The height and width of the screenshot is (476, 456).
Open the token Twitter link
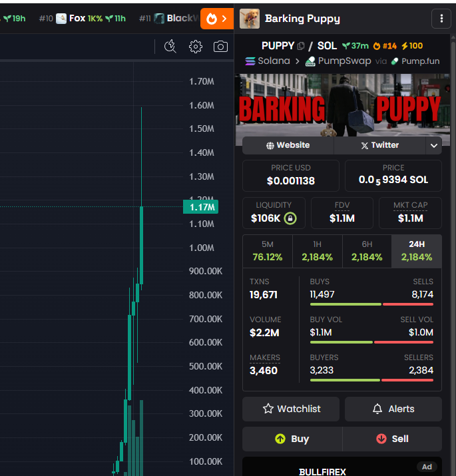(x=380, y=145)
